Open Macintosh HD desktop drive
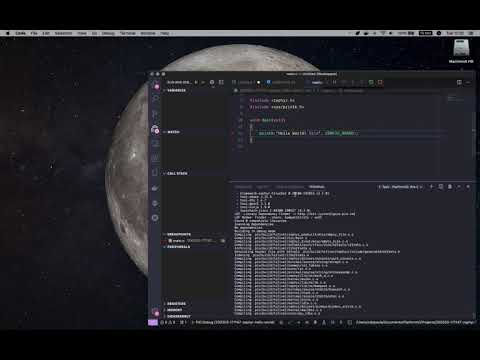The image size is (480, 360). click(x=461, y=51)
